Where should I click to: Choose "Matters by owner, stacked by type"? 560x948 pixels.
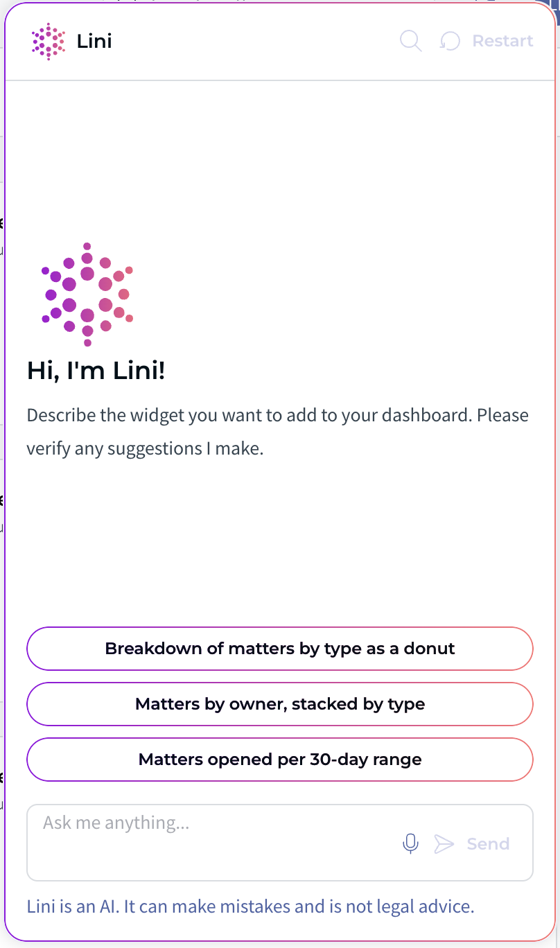tap(280, 704)
